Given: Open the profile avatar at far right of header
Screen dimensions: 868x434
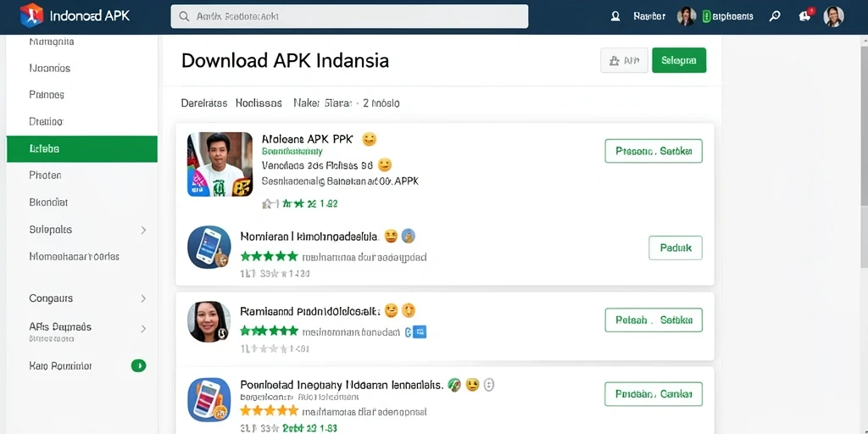Looking at the screenshot, I should tap(834, 17).
